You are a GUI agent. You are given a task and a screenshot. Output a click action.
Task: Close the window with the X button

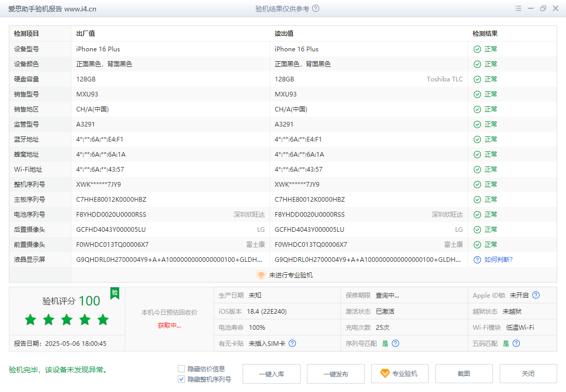click(556, 8)
